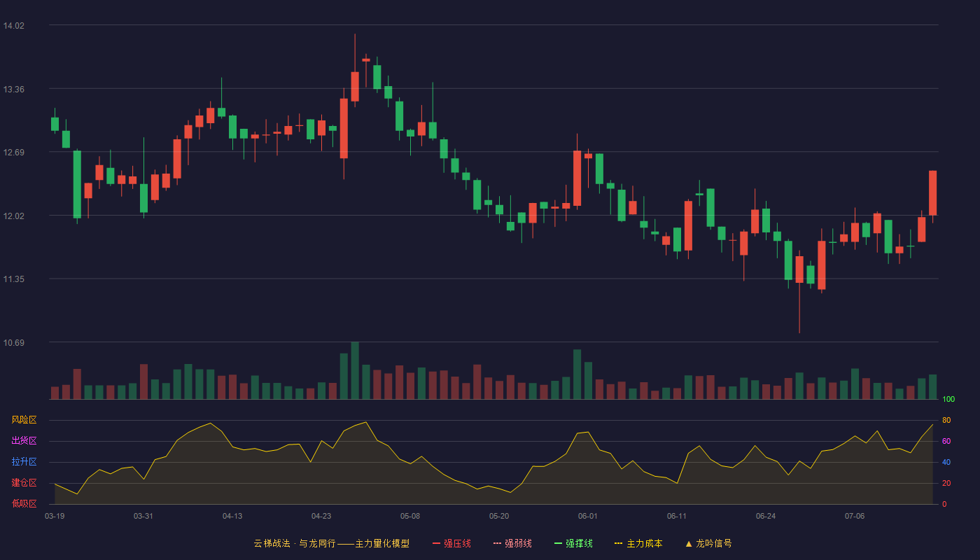
Task: Toggle the 主力成本 legend item
Action: (x=638, y=543)
